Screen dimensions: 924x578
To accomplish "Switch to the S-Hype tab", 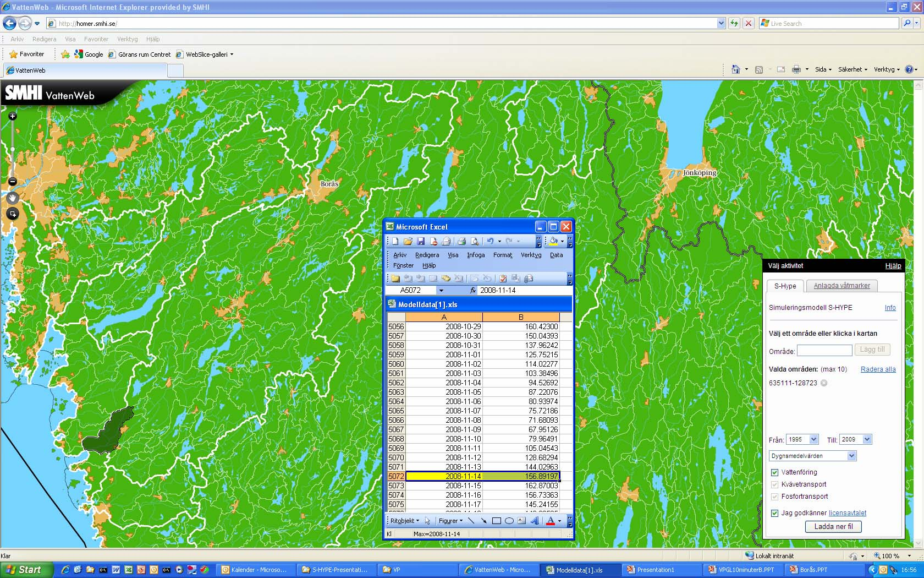I will click(x=785, y=286).
